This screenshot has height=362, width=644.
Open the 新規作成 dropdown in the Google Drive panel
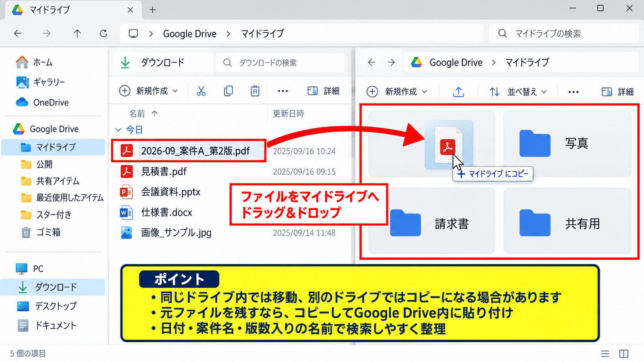coord(397,92)
